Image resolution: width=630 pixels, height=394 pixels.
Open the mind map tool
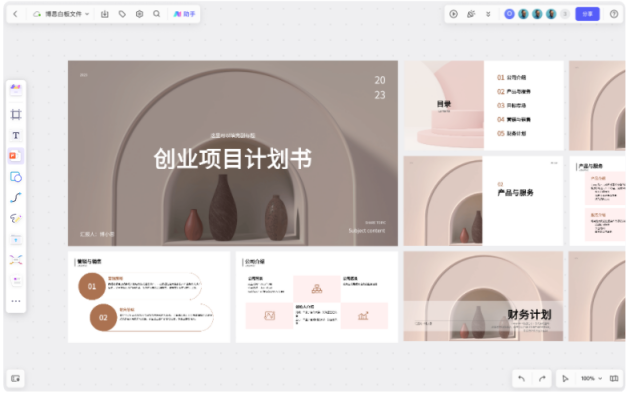tap(16, 260)
